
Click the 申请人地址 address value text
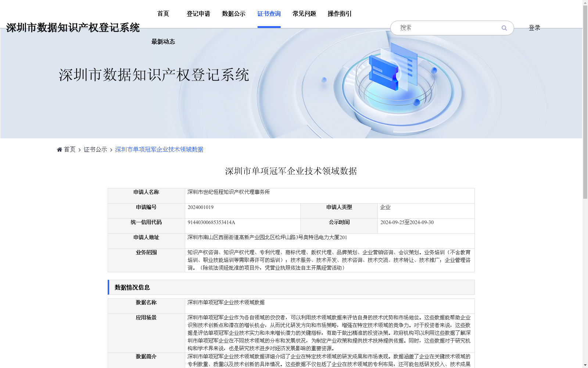point(267,237)
